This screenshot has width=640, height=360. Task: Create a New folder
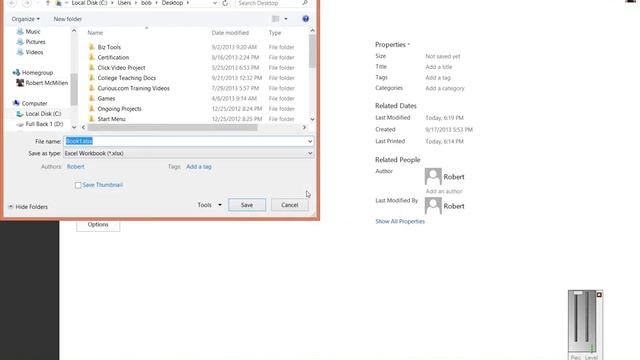click(68, 19)
